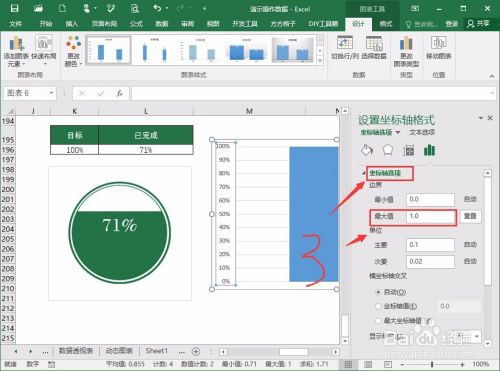Click the Undo arrow icon
This screenshot has height=371, width=500.
tap(157, 8)
